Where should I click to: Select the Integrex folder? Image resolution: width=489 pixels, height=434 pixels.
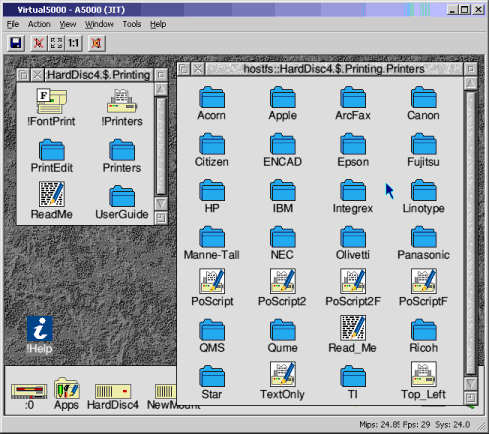click(x=353, y=196)
